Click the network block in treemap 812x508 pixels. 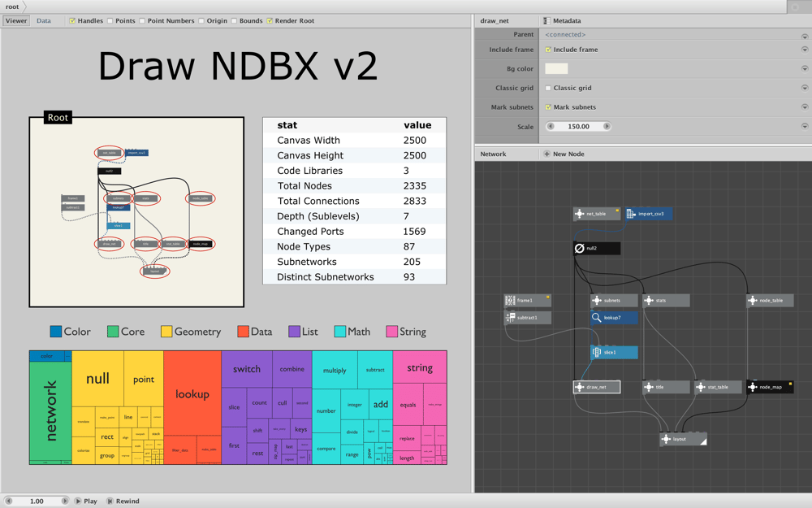tap(50, 410)
